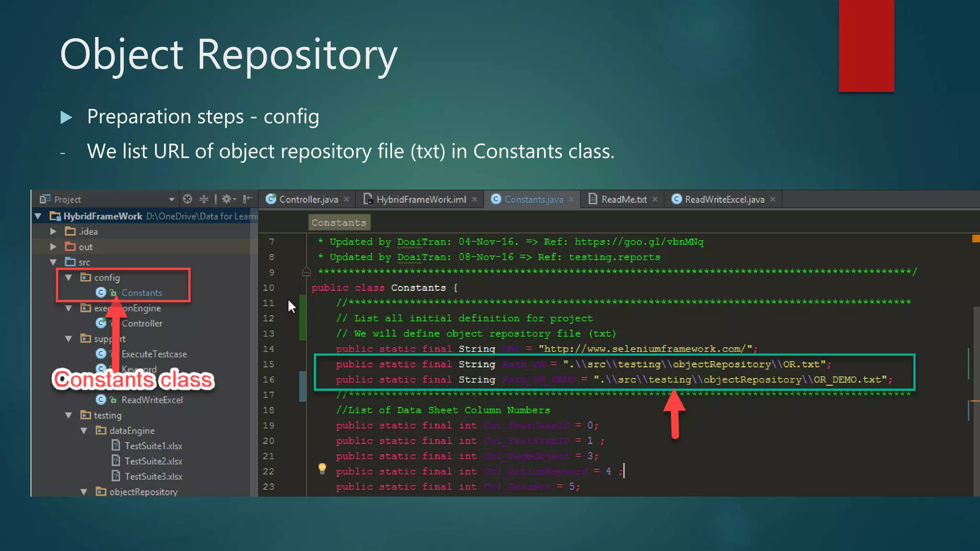
Task: Select the Constants class in project tree
Action: tap(142, 293)
